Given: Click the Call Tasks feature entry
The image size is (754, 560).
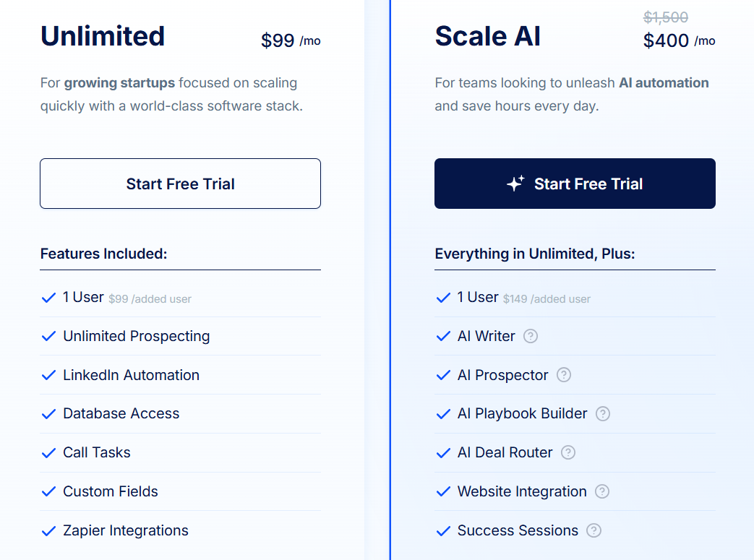Looking at the screenshot, I should pos(96,452).
